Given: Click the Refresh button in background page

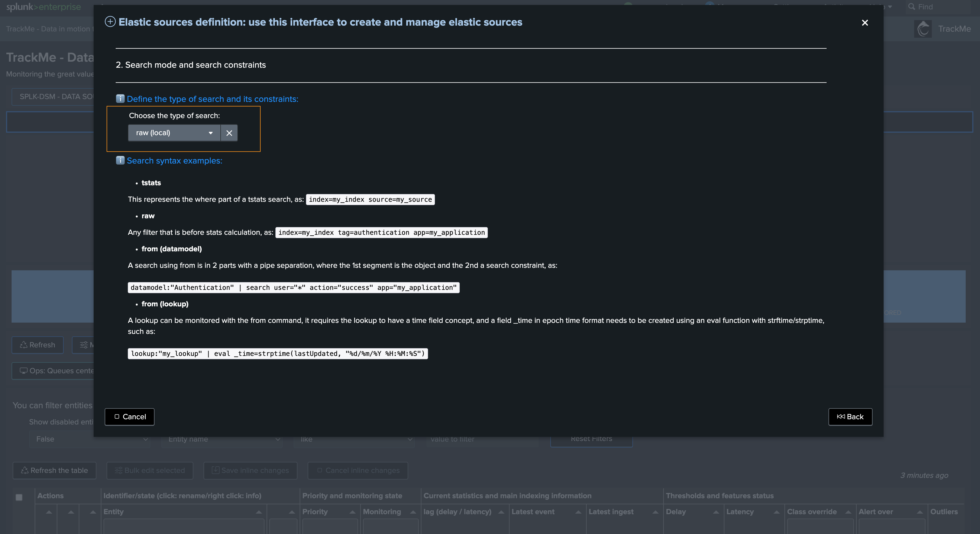Looking at the screenshot, I should tap(37, 345).
